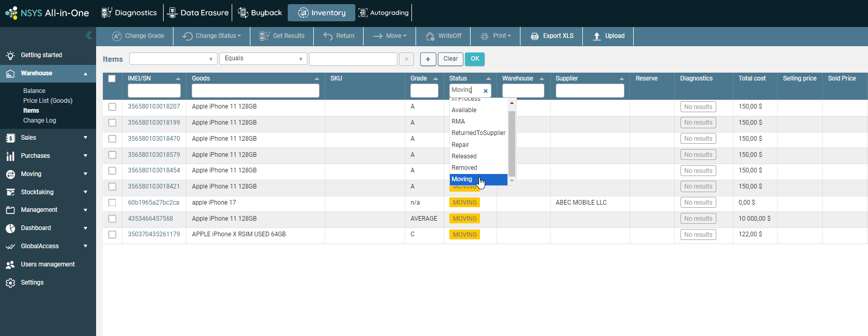Check the row for IMEI 356580103018470

pyautogui.click(x=112, y=139)
